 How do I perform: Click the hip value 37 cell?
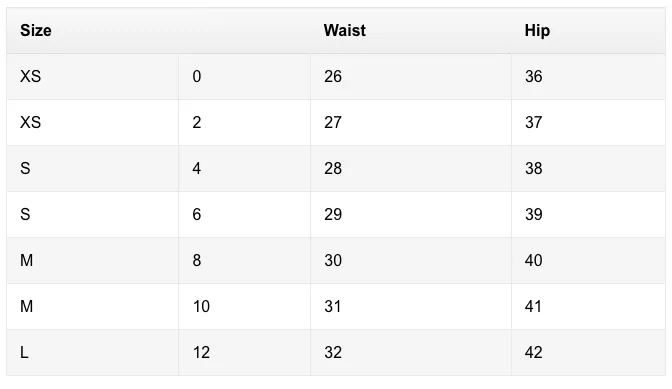coord(588,123)
